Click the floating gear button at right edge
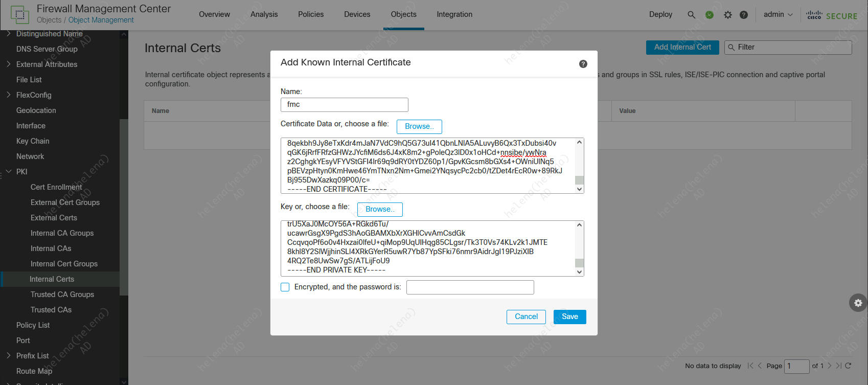 pos(858,303)
